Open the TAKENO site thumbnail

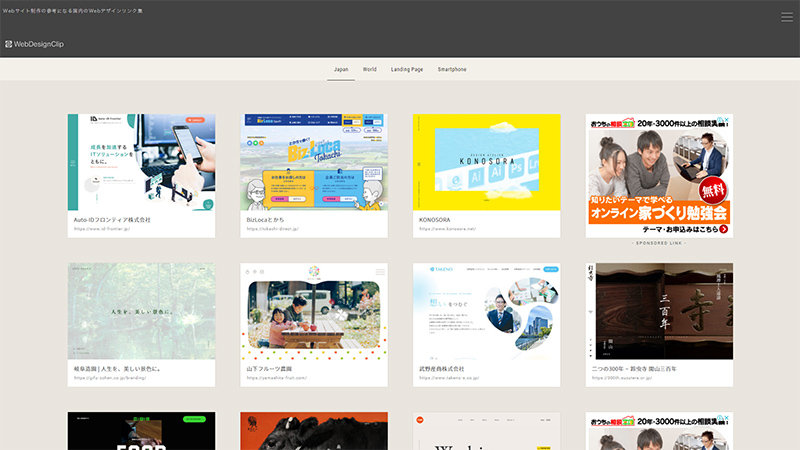tap(486, 311)
